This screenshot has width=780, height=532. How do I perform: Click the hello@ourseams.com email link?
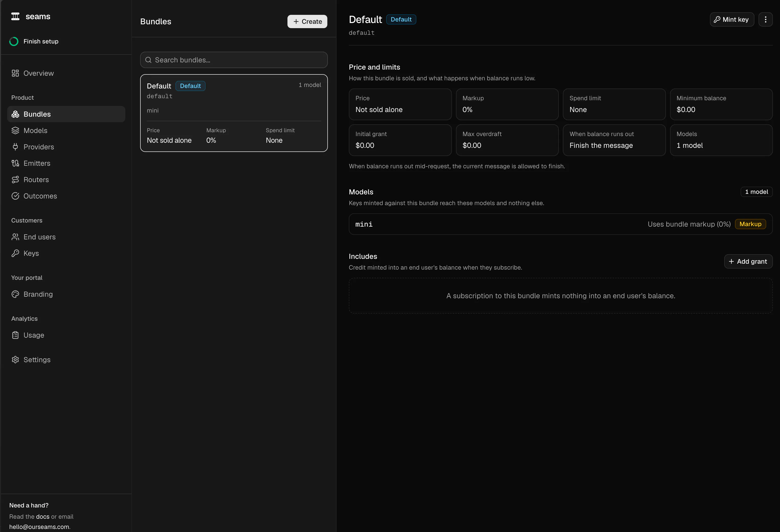pyautogui.click(x=39, y=527)
